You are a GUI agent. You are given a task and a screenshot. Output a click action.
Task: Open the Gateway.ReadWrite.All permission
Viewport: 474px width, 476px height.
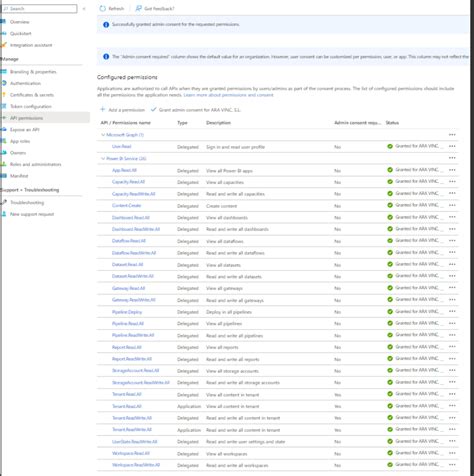point(134,300)
